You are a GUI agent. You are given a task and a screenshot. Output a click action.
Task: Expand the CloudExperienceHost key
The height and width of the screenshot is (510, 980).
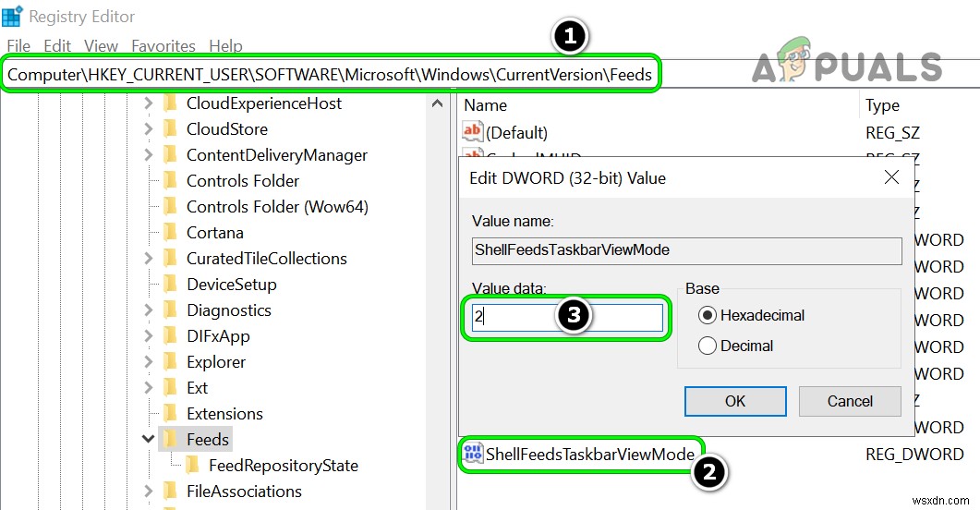pos(148,103)
